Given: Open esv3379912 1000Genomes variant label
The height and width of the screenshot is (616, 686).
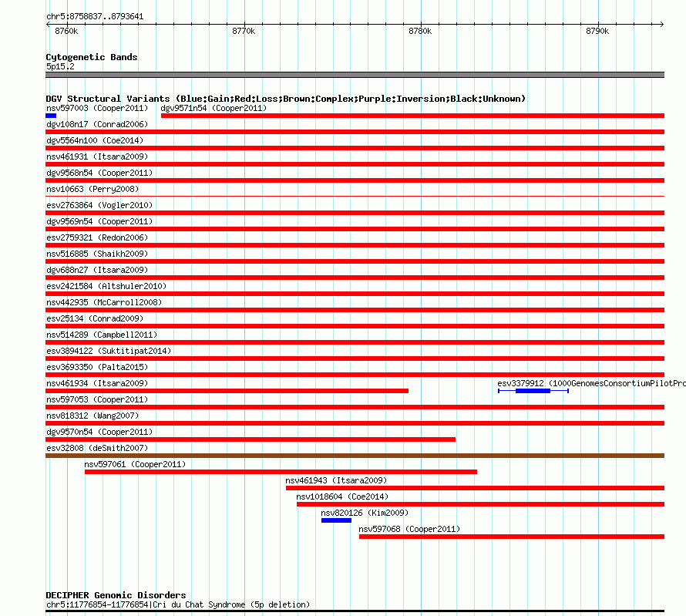Looking at the screenshot, I should (x=591, y=383).
